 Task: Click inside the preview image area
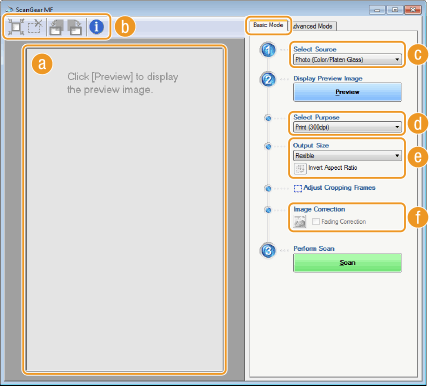(x=125, y=210)
